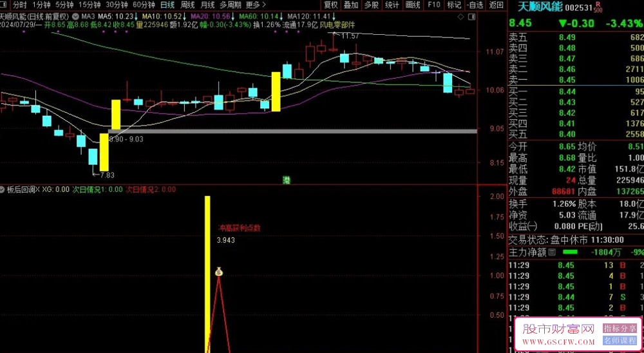Select the 买二 8.43 order row
644x353 pixels.
(x=576, y=102)
